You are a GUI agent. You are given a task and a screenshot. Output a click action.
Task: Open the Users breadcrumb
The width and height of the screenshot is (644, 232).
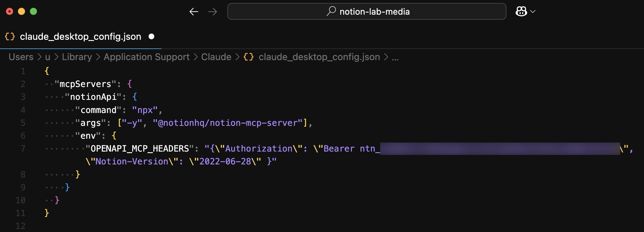click(21, 57)
